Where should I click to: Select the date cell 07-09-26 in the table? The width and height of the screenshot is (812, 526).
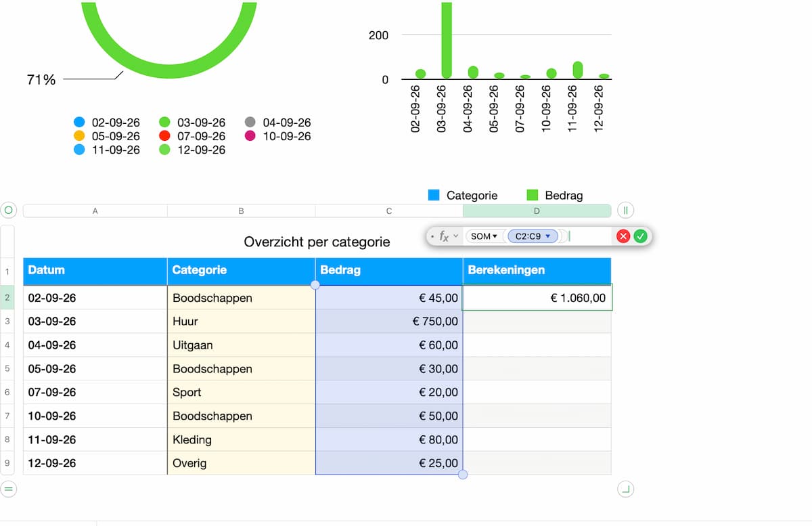(95, 392)
